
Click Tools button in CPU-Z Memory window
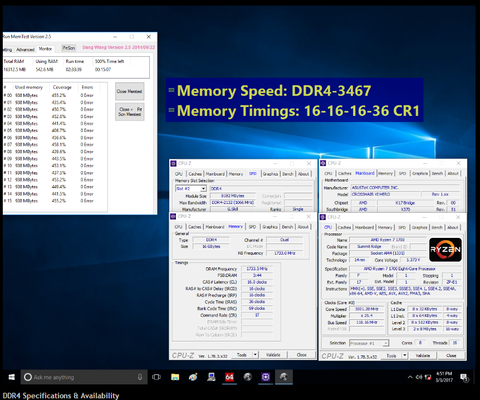(242, 355)
